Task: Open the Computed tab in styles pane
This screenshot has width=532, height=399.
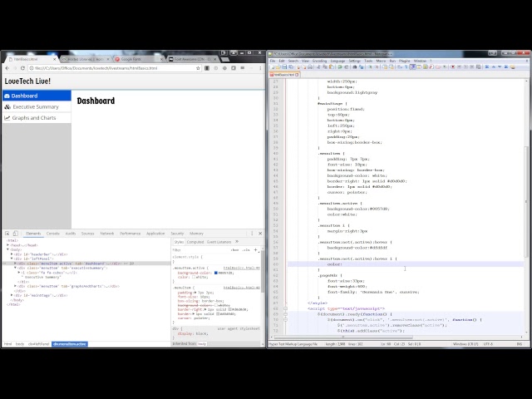Action: (x=195, y=242)
